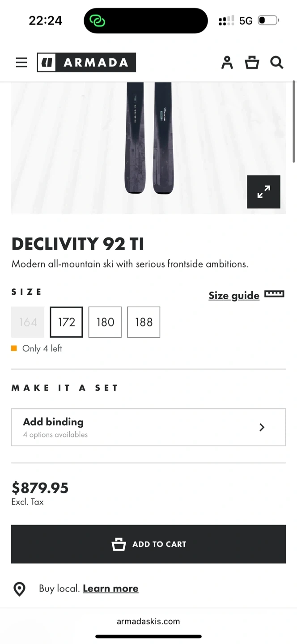Tap the search magnifier icon
Screen dimensions: 297x644
[277, 63]
